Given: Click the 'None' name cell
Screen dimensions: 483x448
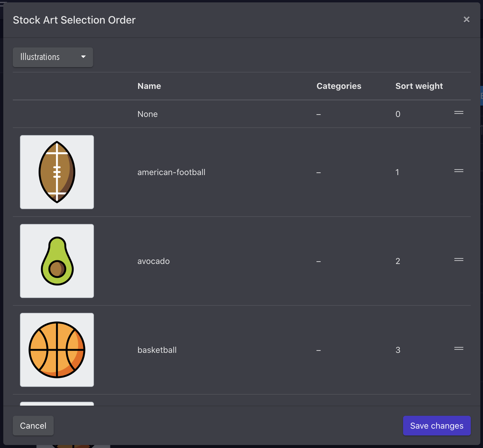Looking at the screenshot, I should [148, 114].
